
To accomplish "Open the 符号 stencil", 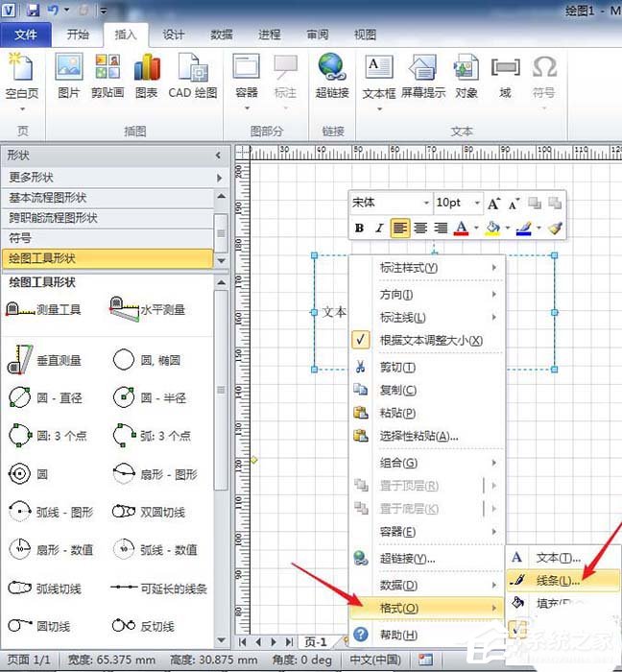I will 108,238.
